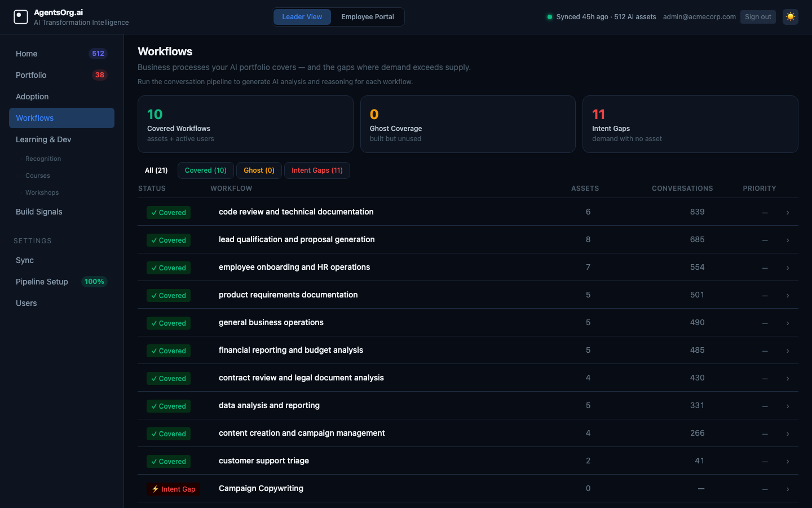This screenshot has width=812, height=508.
Task: Select the Covered (10) filter tab
Action: pyautogui.click(x=205, y=170)
